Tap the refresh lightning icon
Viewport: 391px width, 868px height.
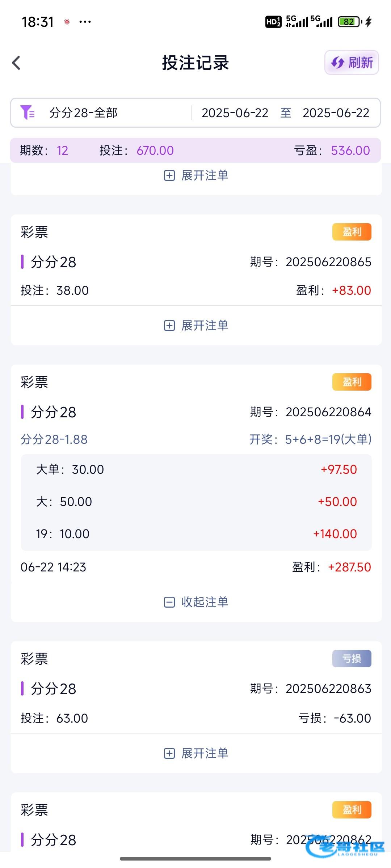point(337,63)
